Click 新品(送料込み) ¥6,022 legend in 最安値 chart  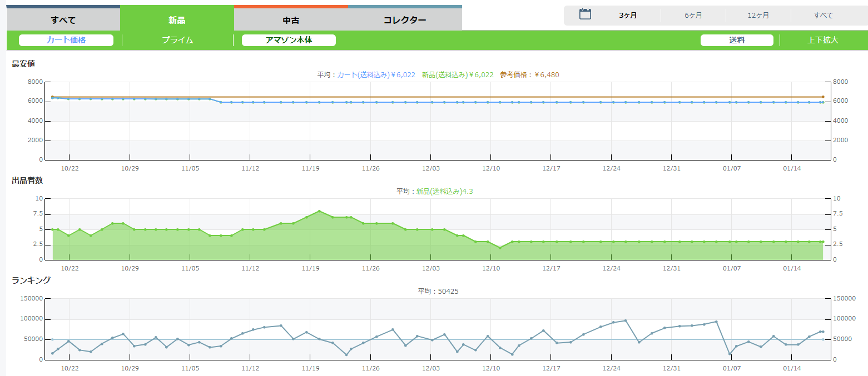tap(457, 74)
